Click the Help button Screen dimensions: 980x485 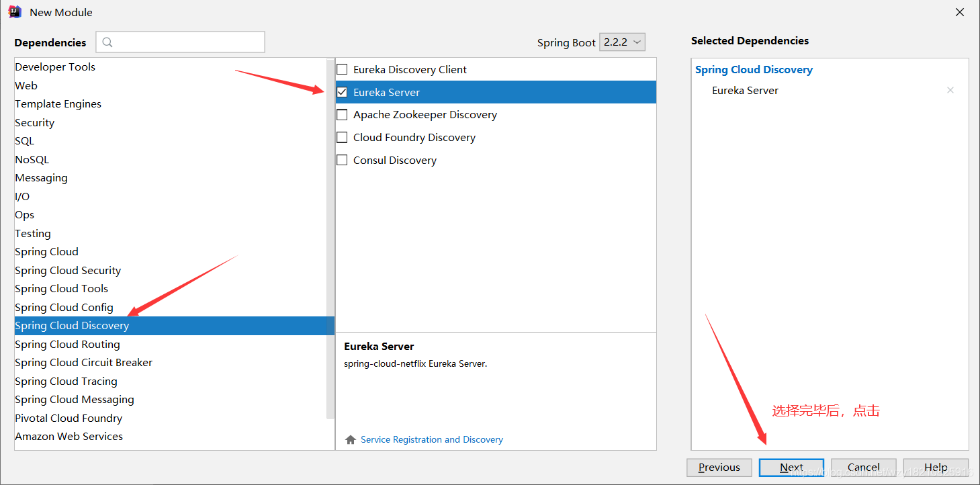tap(936, 468)
